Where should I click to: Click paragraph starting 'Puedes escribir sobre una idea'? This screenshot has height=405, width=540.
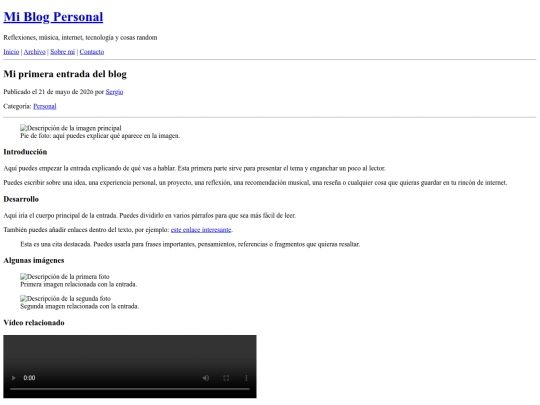[255, 183]
